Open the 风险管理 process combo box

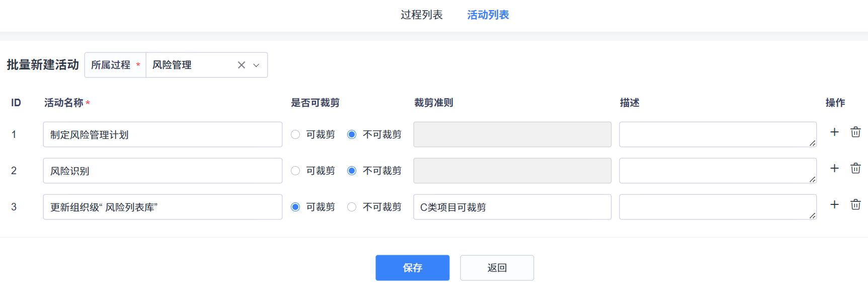tap(206, 65)
